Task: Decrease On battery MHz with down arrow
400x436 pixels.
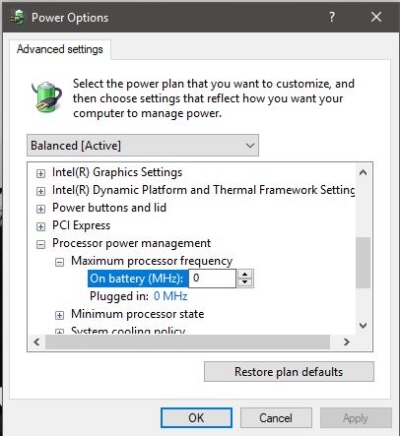Action: (245, 282)
